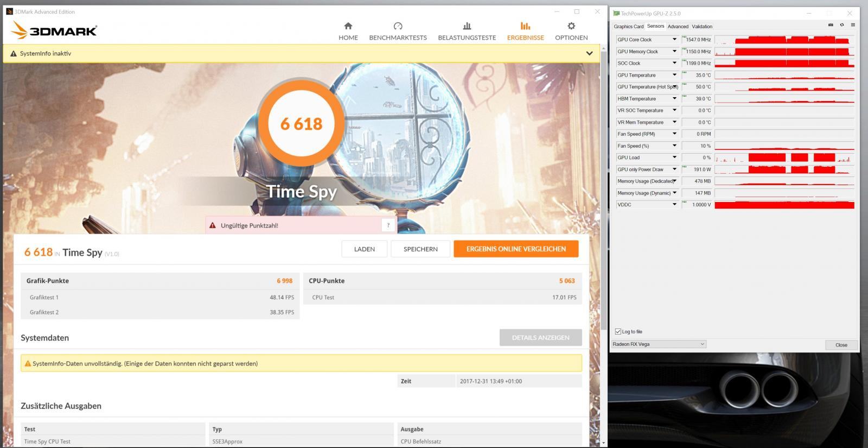Click the SPEICHERN button
The height and width of the screenshot is (448, 868).
click(420, 249)
